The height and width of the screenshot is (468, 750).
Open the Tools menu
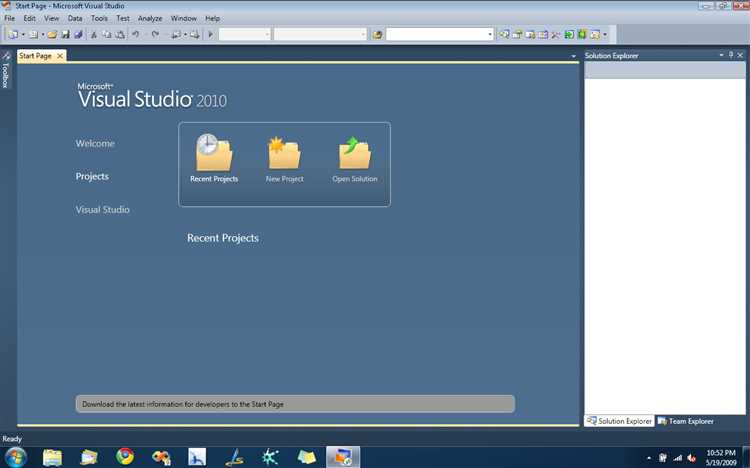pyautogui.click(x=99, y=18)
